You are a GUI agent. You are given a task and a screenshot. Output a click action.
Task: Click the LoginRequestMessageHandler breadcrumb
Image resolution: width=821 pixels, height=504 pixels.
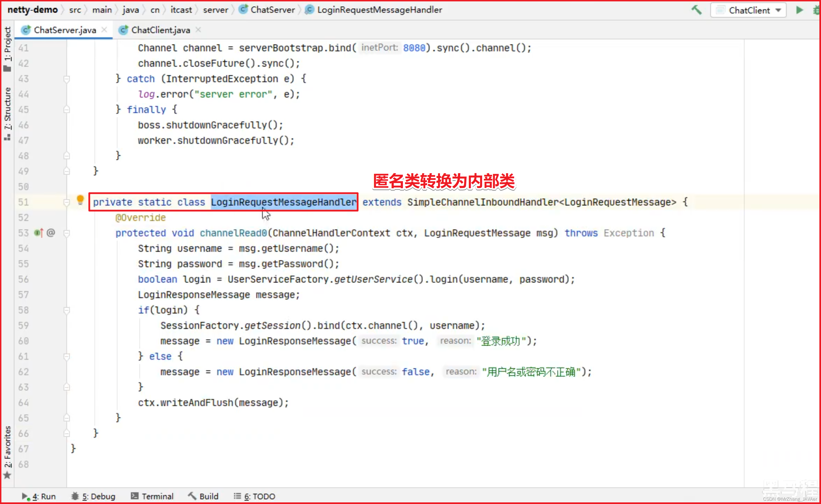pyautogui.click(x=374, y=10)
